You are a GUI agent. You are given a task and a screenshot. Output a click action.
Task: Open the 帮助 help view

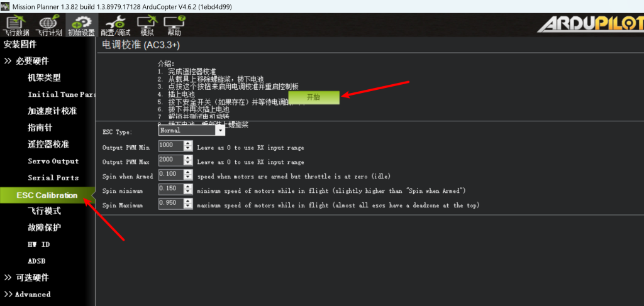coord(174,25)
